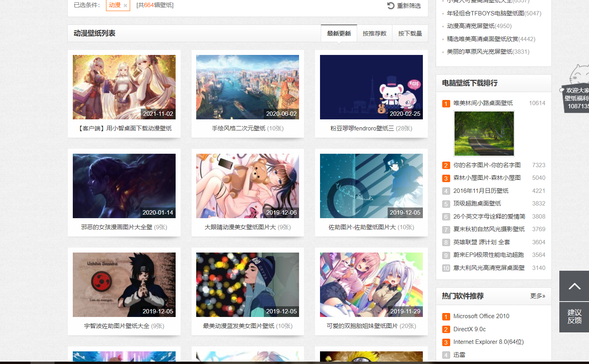Click the 共664辑壁纸 count text
Viewport: 589px width, 364px height.
pos(155,5)
